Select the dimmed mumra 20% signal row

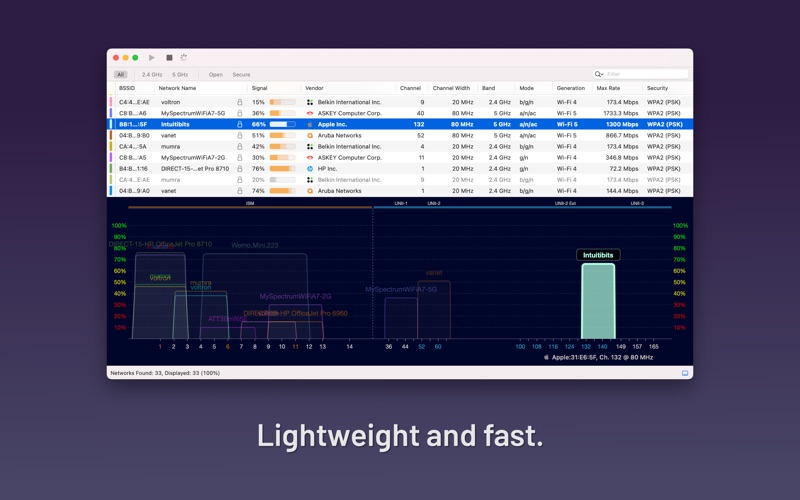400,180
